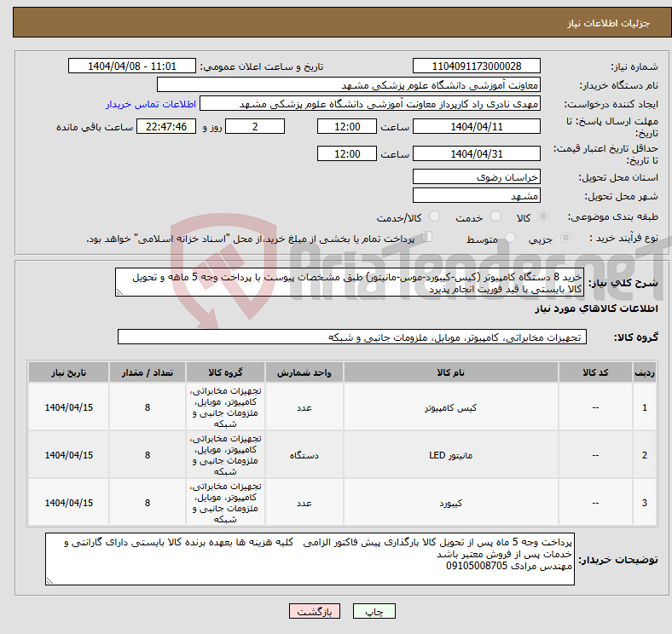The width and height of the screenshot is (672, 634).
Task: Select the خدمت radio button
Action: [x=495, y=216]
